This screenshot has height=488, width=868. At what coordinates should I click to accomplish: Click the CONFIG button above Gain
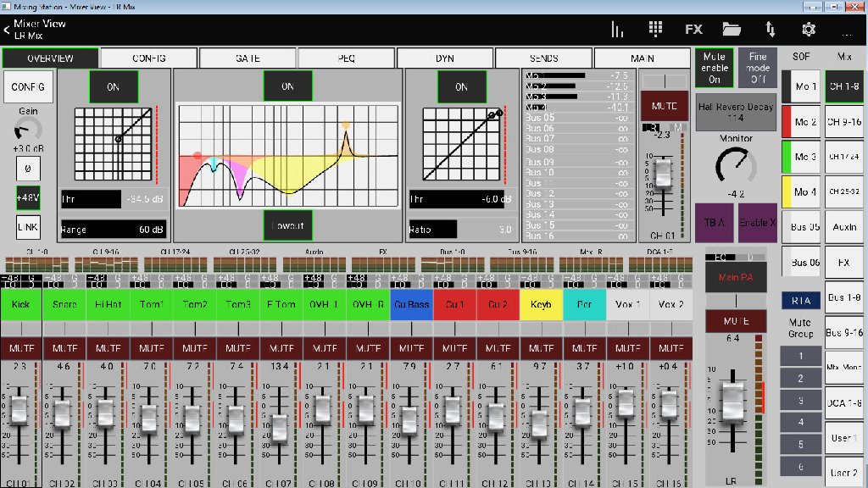28,87
